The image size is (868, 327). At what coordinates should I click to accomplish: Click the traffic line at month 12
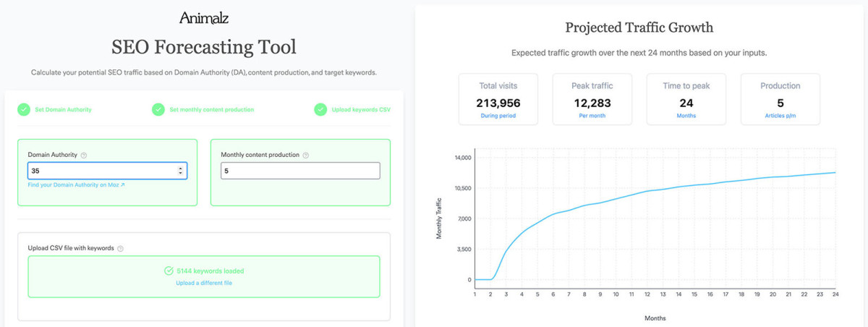647,191
